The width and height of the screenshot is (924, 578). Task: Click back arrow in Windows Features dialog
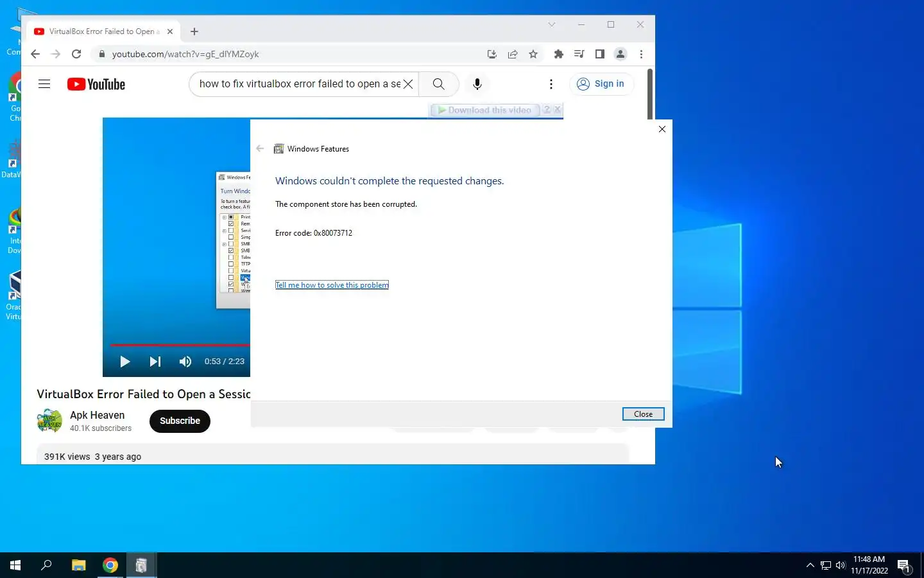pyautogui.click(x=260, y=148)
